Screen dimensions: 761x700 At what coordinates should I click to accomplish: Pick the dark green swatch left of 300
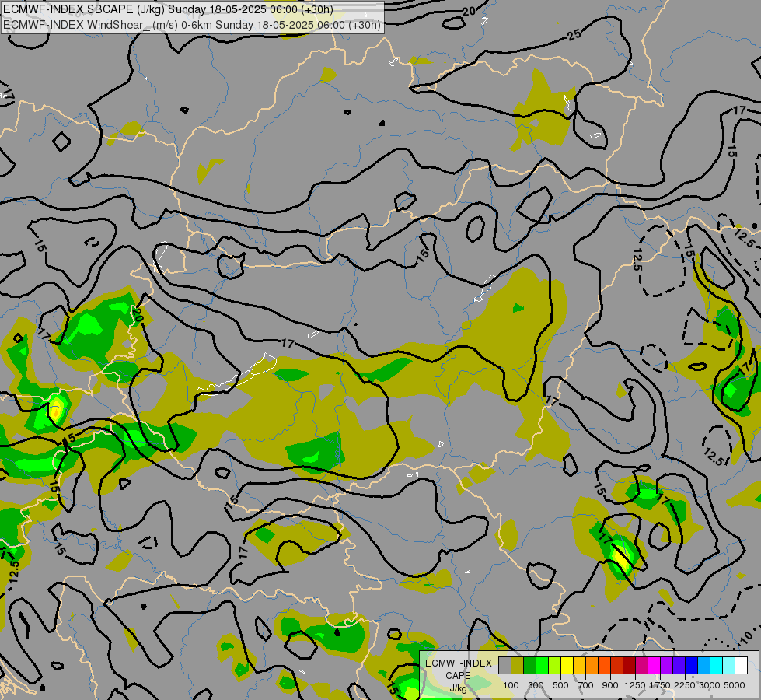[530, 666]
